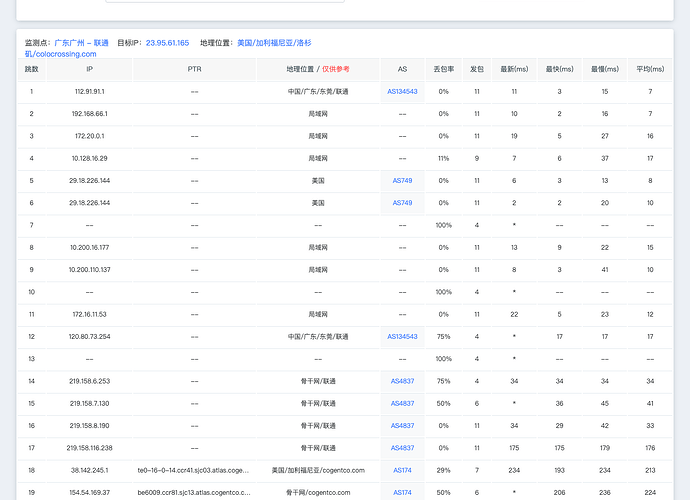
Task: Click PTR te0-16-0-14.ccr41.sjc03.atlas.coge…
Action: 193,471
